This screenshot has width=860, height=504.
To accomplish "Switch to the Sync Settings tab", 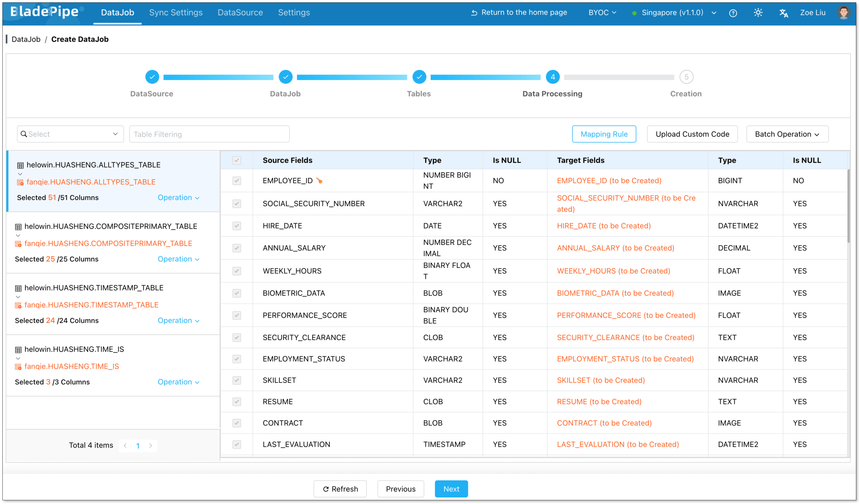I will pos(176,13).
